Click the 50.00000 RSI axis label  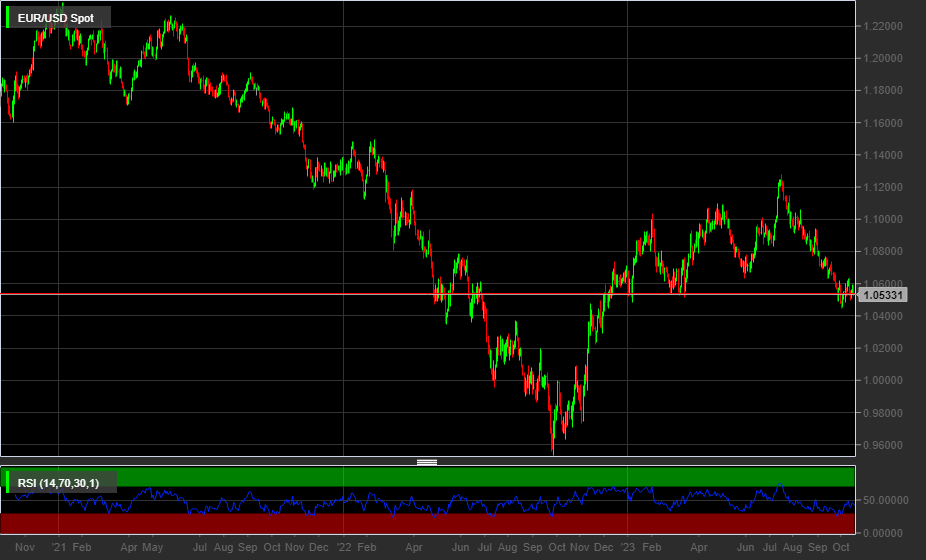(882, 500)
